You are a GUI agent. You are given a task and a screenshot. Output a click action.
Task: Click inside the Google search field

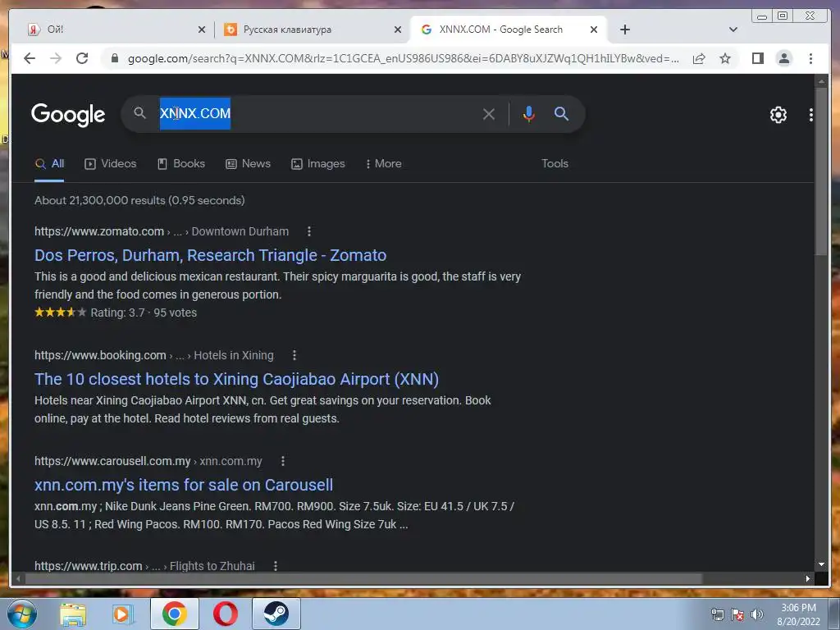(354, 113)
